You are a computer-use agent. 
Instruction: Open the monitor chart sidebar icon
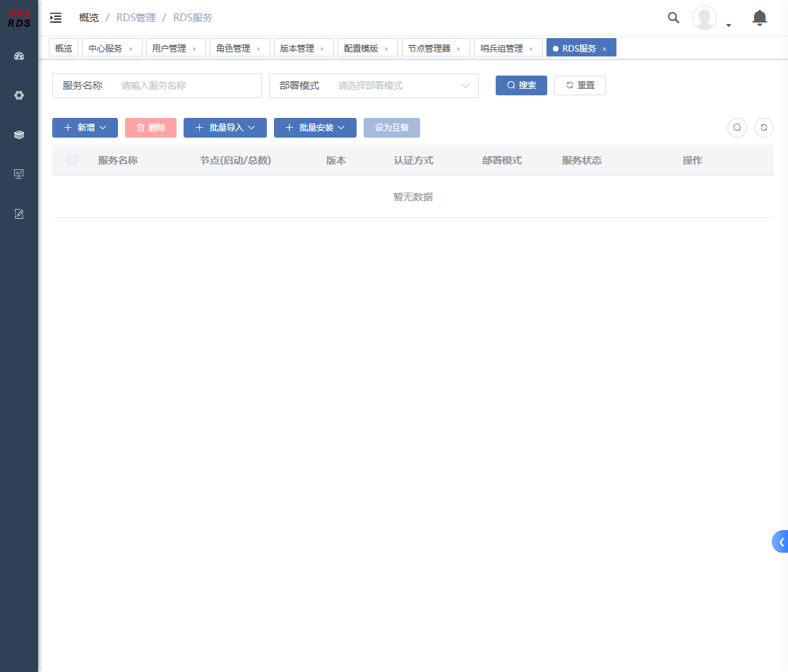[x=19, y=174]
